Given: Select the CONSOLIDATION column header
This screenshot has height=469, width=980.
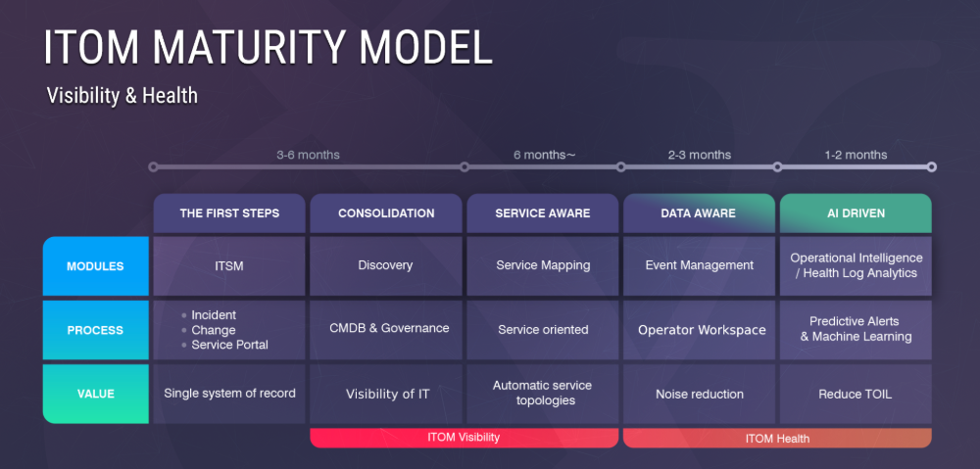Looking at the screenshot, I should tap(386, 212).
